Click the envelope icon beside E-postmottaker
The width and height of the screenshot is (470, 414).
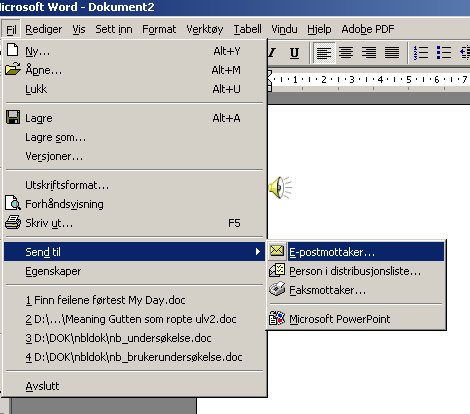277,251
